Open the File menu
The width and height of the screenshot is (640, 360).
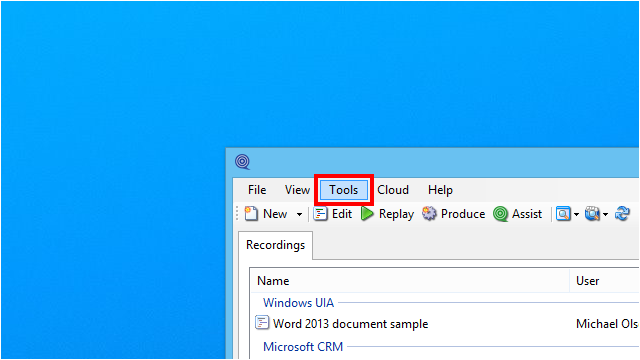point(257,190)
